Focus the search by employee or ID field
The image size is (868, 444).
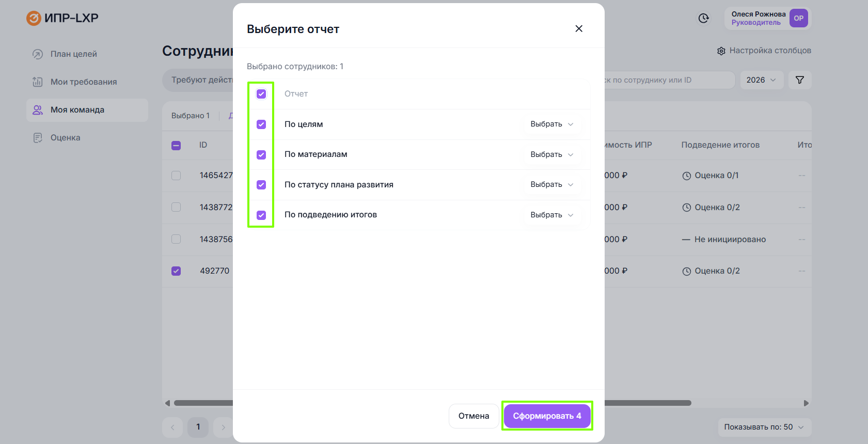(x=670, y=80)
